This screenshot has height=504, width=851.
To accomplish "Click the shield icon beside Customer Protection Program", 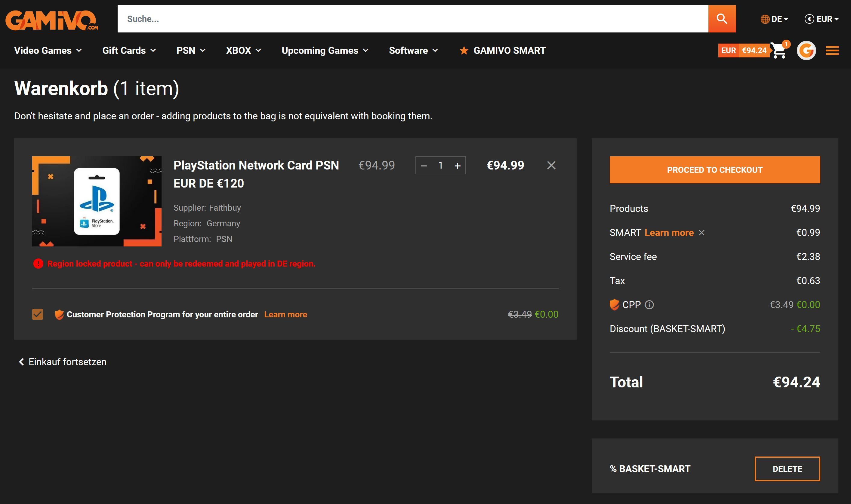I will click(x=59, y=314).
